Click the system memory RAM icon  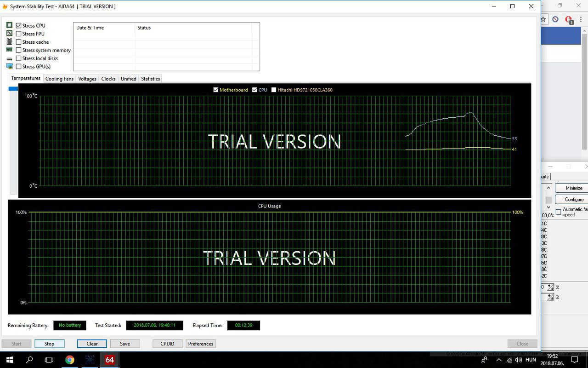click(9, 50)
